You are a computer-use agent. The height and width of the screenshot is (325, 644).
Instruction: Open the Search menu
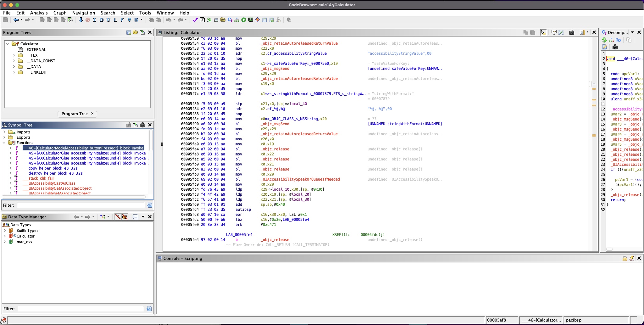(x=108, y=13)
